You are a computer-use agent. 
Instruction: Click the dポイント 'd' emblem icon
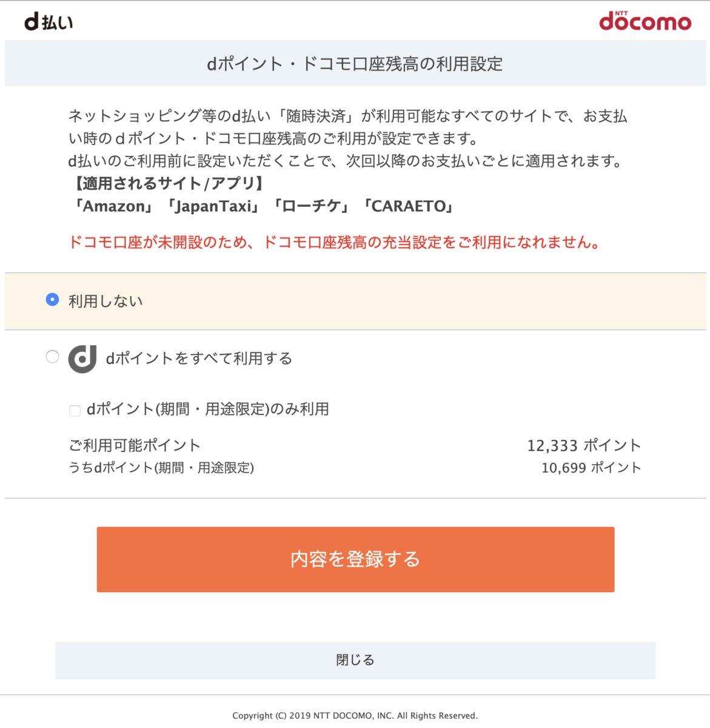coord(82,359)
